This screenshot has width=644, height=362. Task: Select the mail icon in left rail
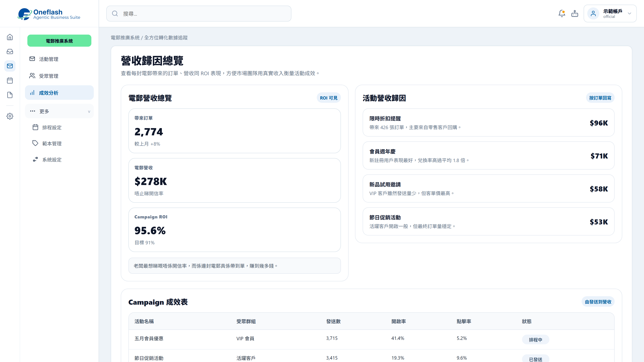pos(10,66)
